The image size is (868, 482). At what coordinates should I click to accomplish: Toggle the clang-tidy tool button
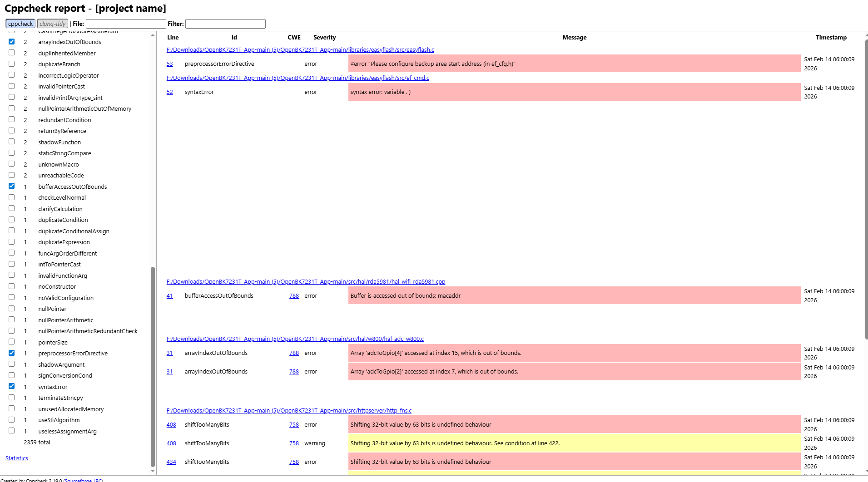click(x=53, y=24)
